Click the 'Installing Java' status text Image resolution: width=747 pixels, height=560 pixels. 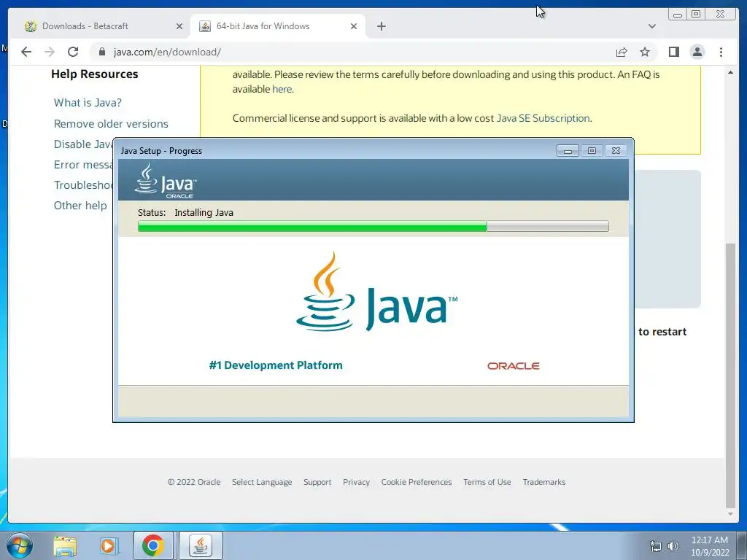[x=204, y=212]
